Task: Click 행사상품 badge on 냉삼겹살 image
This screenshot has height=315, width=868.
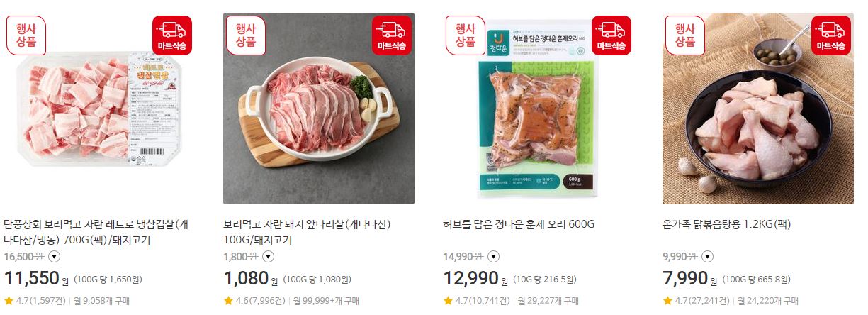Action: tap(26, 35)
